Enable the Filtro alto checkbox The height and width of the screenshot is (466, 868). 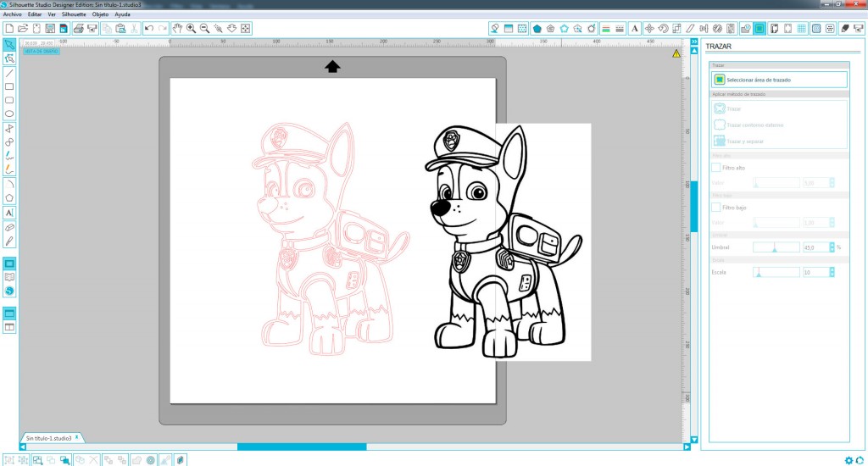(715, 167)
